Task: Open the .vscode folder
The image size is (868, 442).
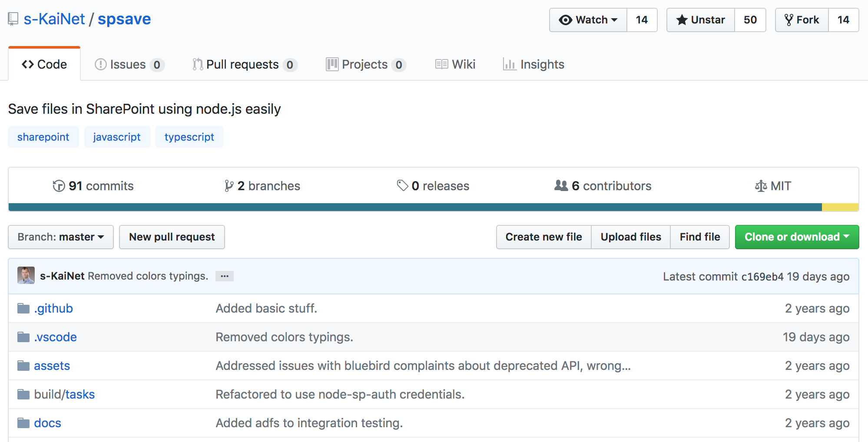Action: [55, 337]
